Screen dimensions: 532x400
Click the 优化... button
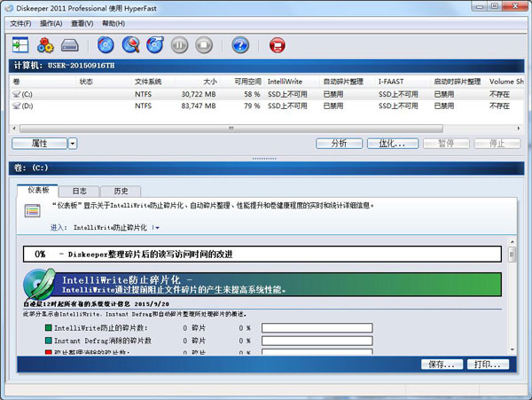tap(393, 144)
